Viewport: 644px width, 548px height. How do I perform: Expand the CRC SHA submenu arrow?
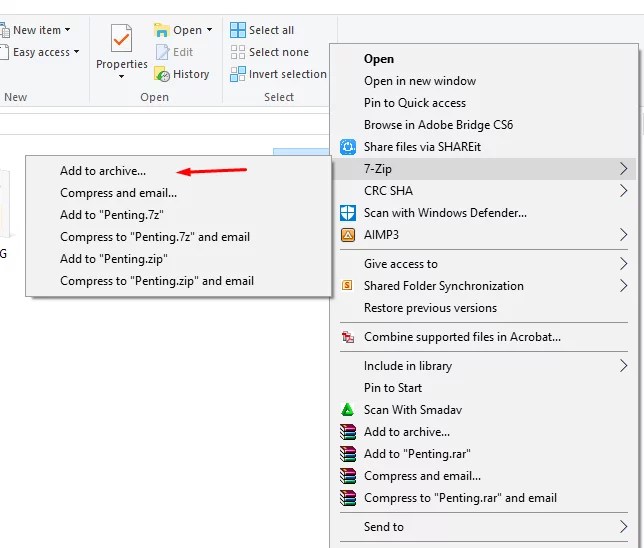(623, 191)
